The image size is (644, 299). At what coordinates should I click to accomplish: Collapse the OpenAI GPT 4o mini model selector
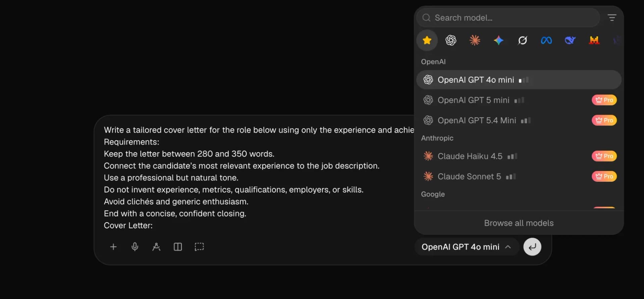coord(467,247)
